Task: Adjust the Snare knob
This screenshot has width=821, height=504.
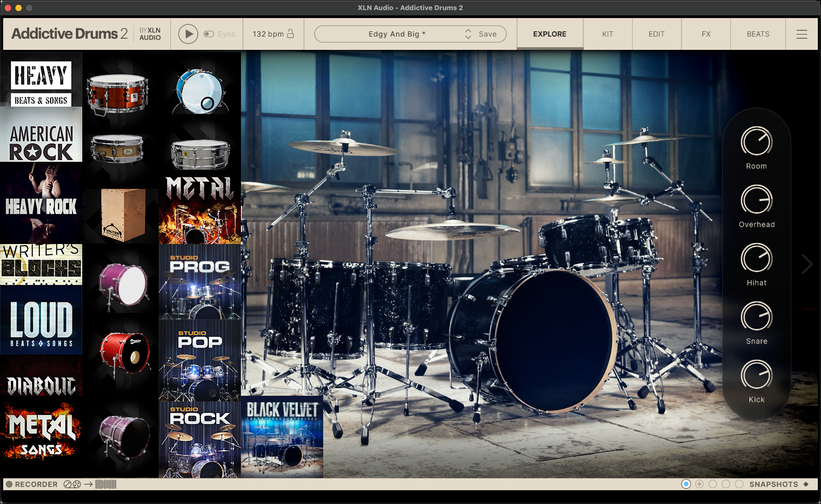Action: tap(756, 317)
